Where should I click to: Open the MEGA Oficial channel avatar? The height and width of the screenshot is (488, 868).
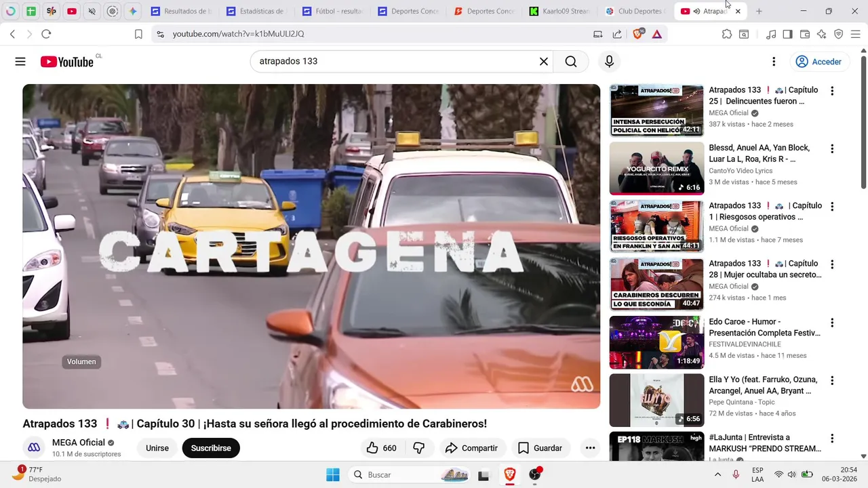(x=34, y=448)
